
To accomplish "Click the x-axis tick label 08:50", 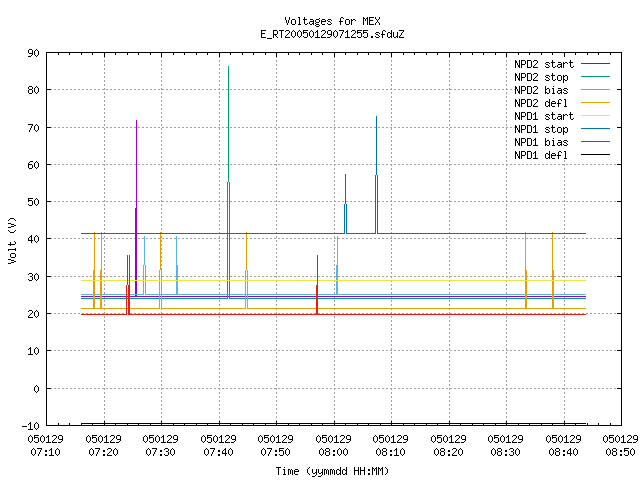I will pos(621,452).
